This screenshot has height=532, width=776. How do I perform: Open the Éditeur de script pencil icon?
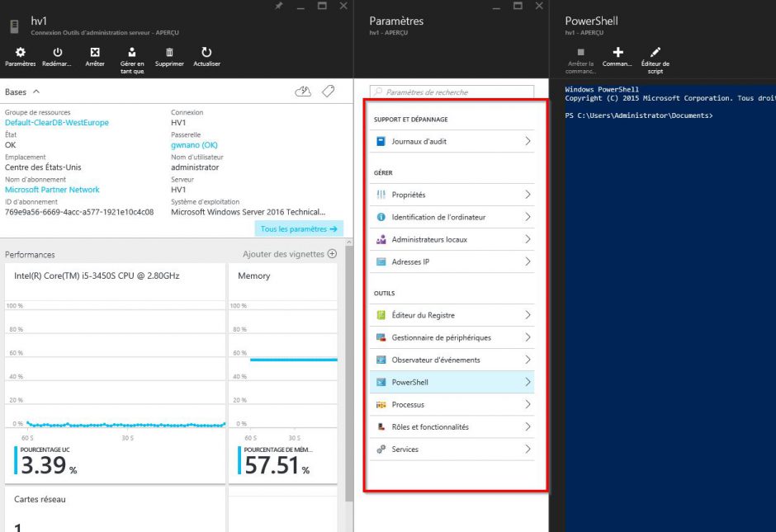click(655, 52)
